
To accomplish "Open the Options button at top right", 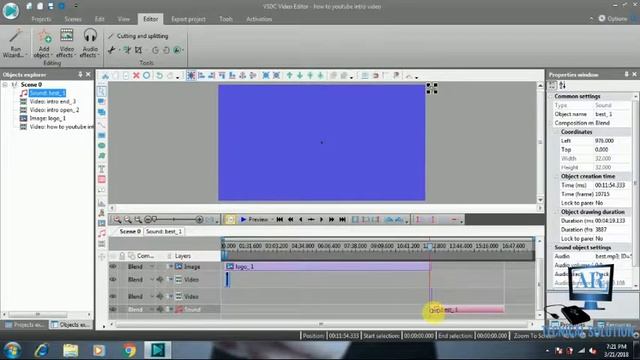I will [613, 19].
